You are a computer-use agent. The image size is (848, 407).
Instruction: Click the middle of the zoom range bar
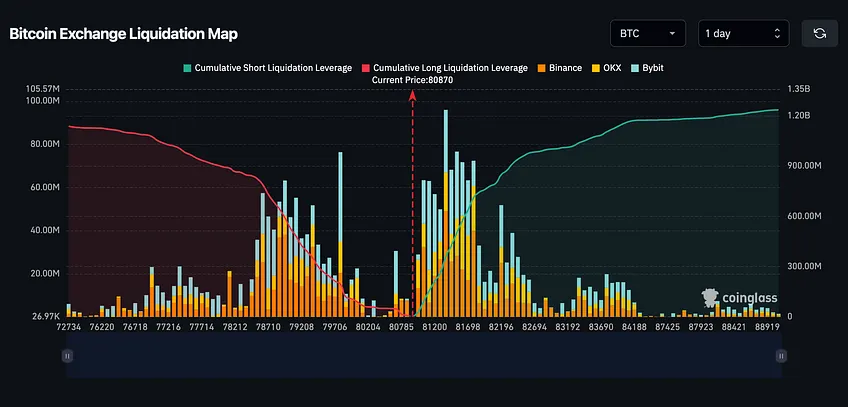pyautogui.click(x=424, y=355)
